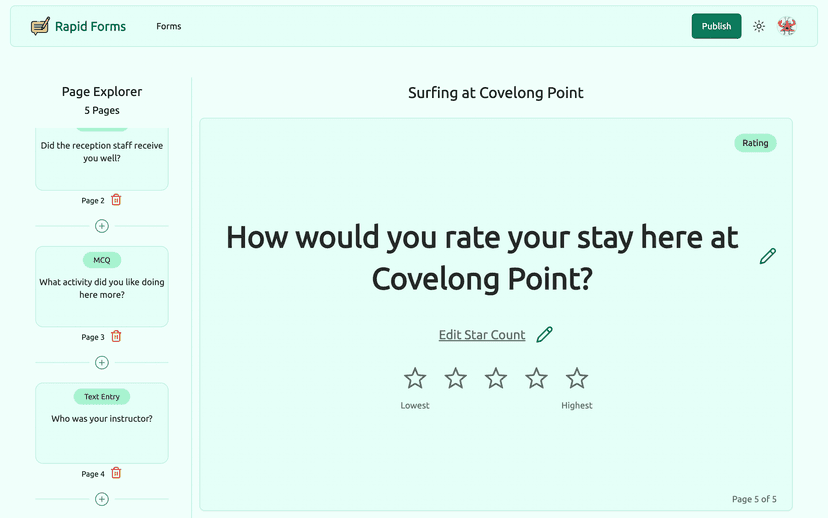Screen dimensions: 828x518
Task: Rate one star (Lowest)
Action: pos(415,378)
